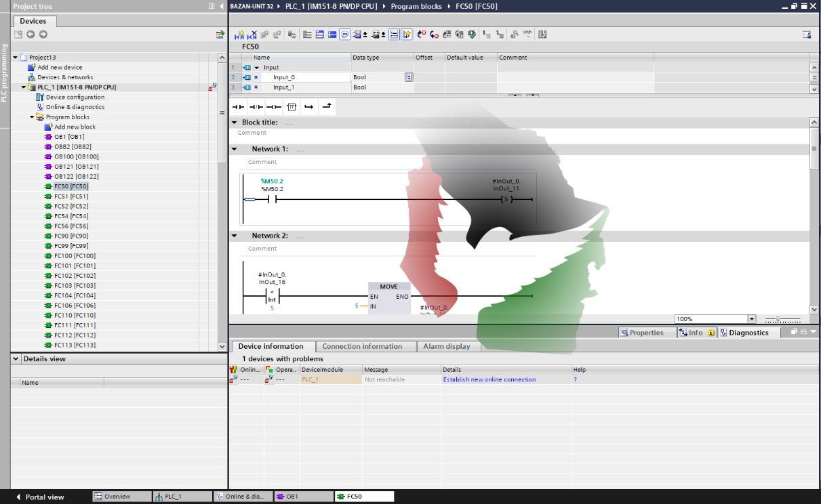Click Establish new online connection link

tap(489, 379)
